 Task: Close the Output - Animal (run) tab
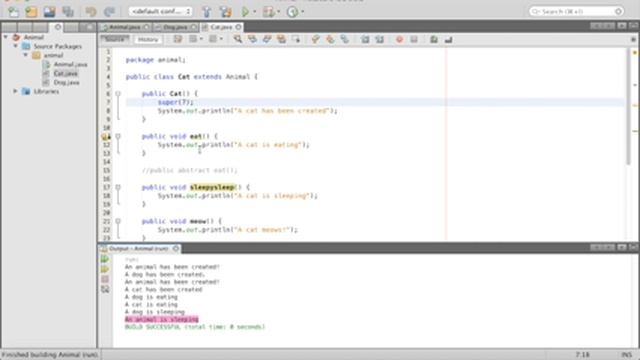[x=176, y=248]
